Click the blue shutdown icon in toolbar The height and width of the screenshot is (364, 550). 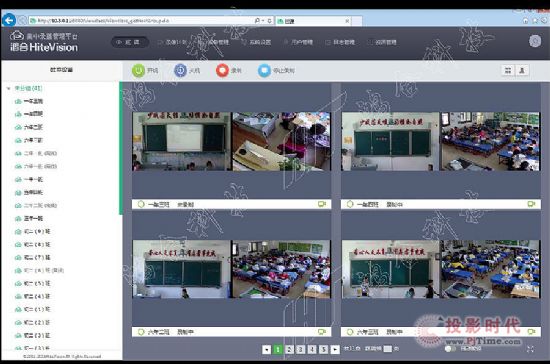pyautogui.click(x=180, y=70)
